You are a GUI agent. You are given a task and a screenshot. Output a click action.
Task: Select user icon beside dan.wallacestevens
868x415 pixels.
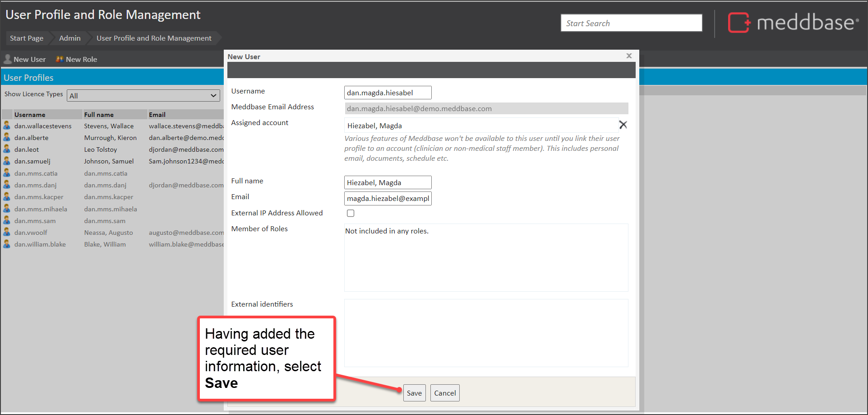click(x=7, y=126)
